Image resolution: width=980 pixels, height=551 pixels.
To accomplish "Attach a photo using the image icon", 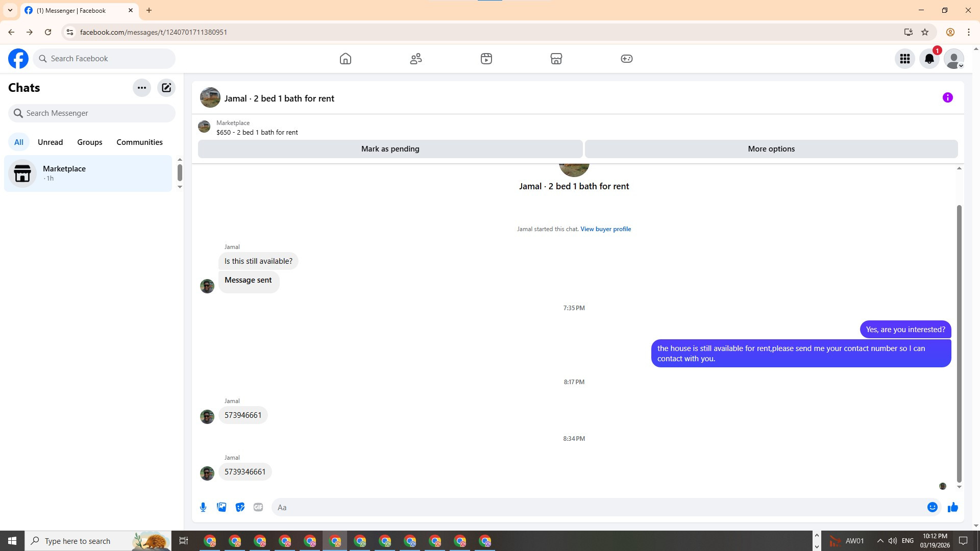I will pyautogui.click(x=222, y=507).
